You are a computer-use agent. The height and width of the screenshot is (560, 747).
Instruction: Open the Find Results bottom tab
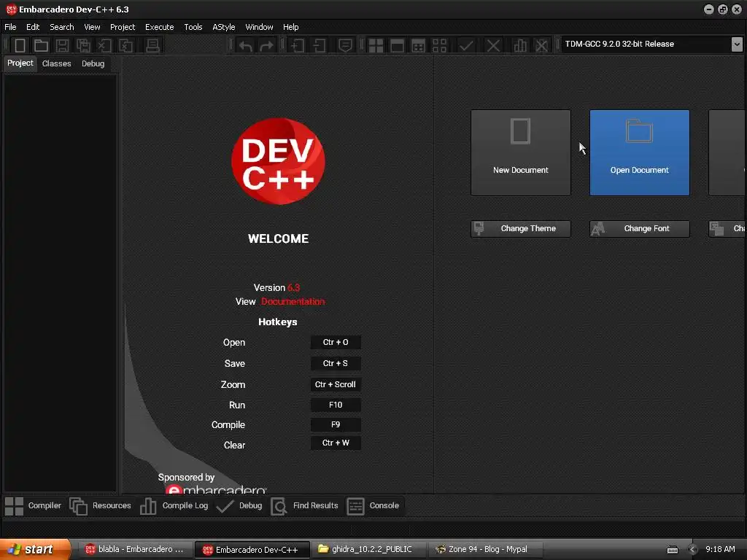304,506
